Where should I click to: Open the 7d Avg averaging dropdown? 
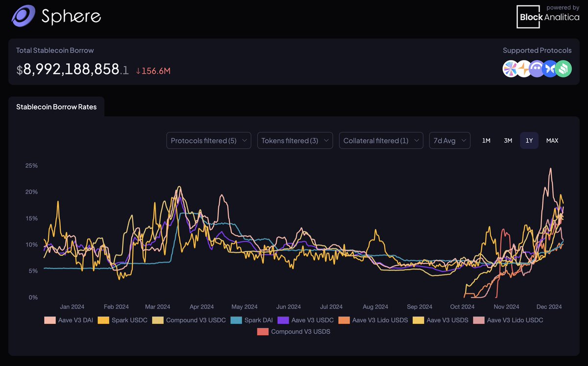coord(449,140)
